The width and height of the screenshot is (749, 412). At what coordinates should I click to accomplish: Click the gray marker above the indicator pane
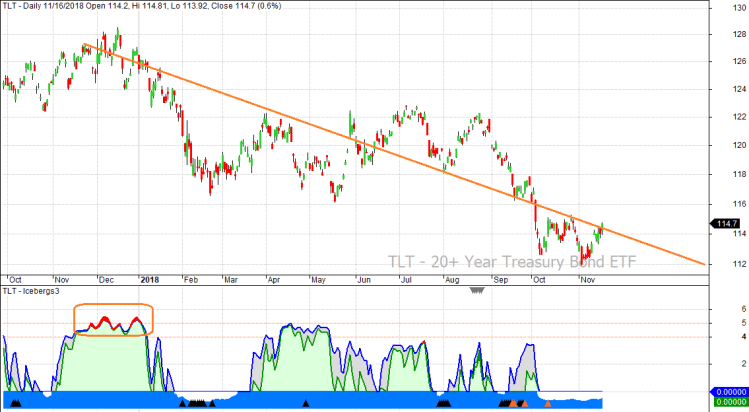tap(476, 291)
